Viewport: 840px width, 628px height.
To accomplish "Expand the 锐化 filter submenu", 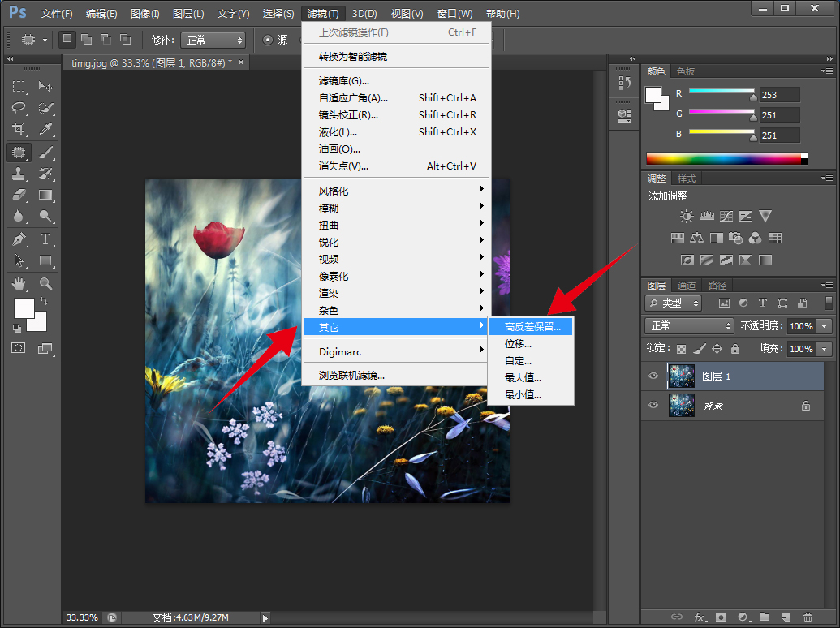I will (x=396, y=243).
